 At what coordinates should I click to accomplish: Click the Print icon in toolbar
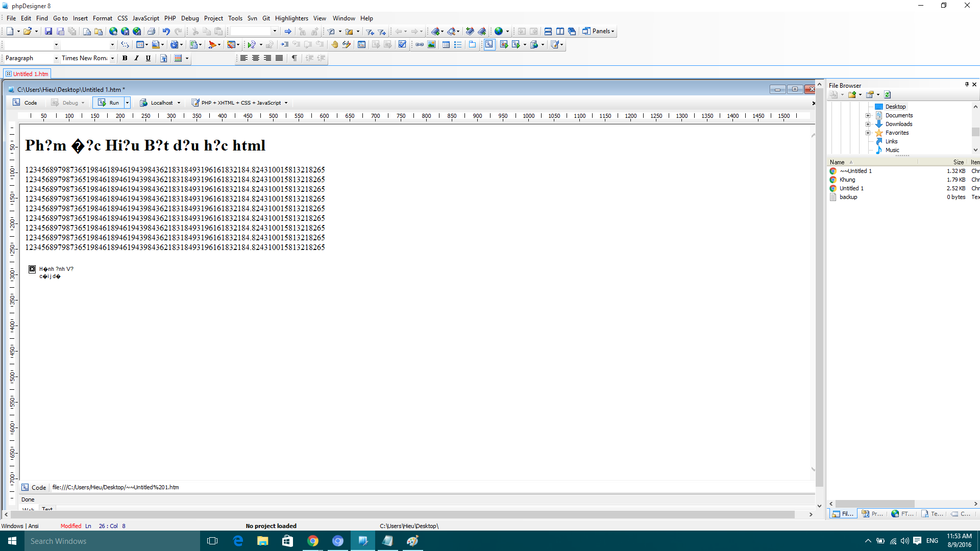pos(151,31)
